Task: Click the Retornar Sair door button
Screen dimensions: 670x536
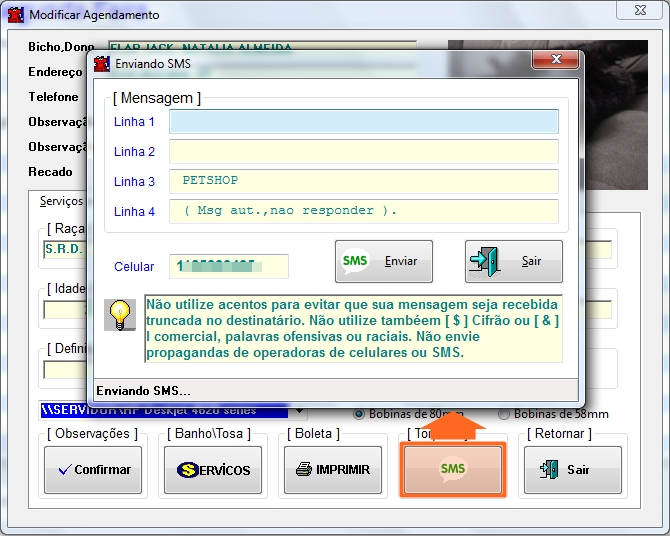Action: [x=572, y=469]
